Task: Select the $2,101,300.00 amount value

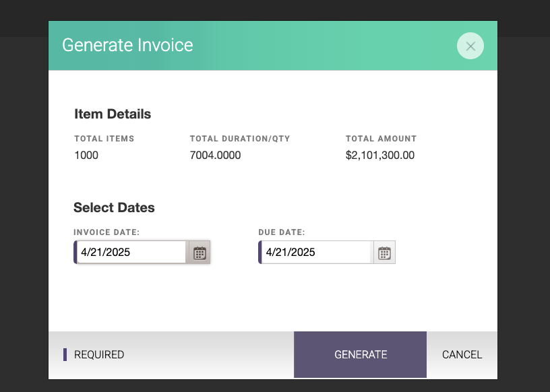Action: tap(380, 155)
